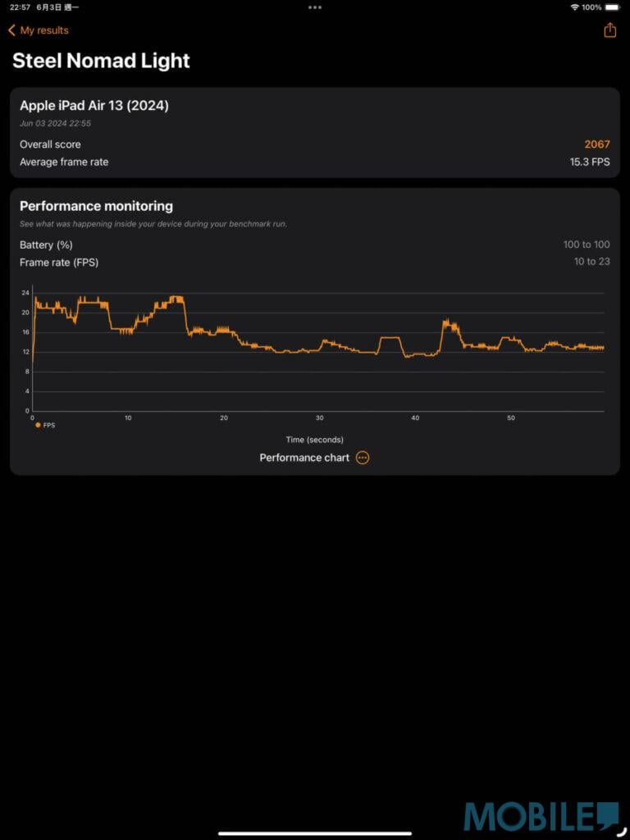Tap the orange FPS legend dot
The height and width of the screenshot is (840, 630).
38,425
